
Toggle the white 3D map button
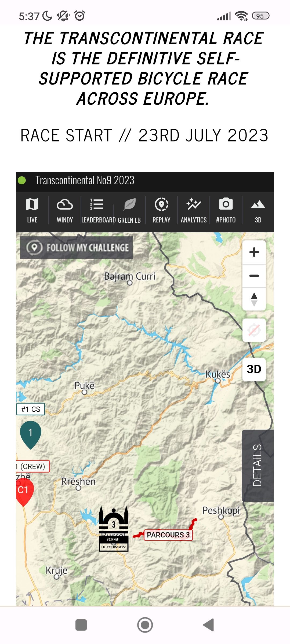pyautogui.click(x=254, y=369)
